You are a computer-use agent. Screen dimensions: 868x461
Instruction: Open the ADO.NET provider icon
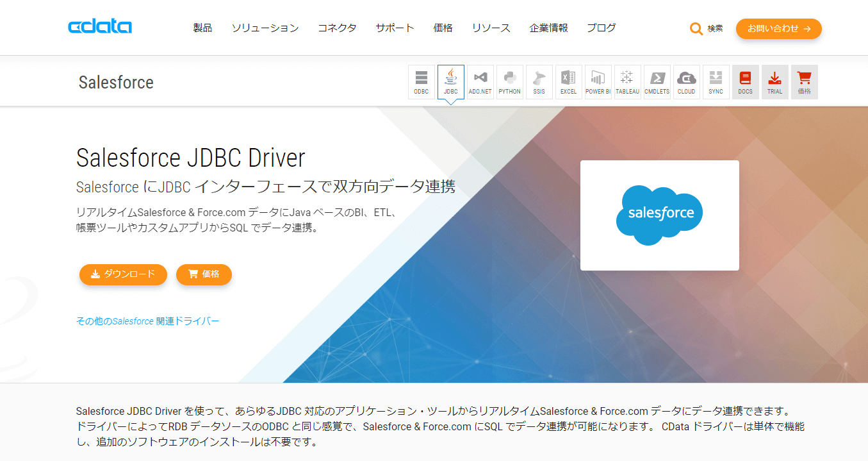tap(480, 82)
